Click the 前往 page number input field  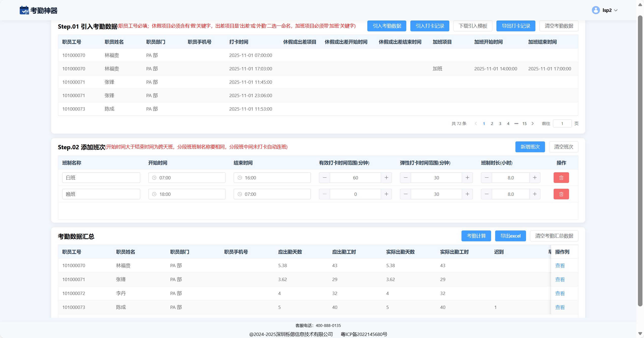point(562,123)
